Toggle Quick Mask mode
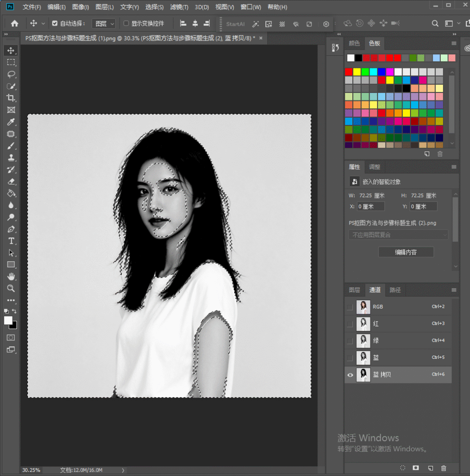Viewport: 470px width, 476px height. click(11, 337)
